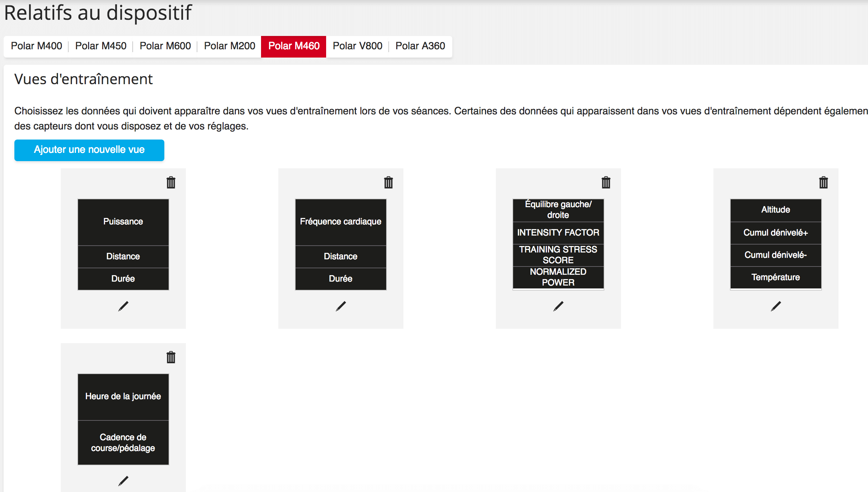Delete the Puissance training view
This screenshot has height=492, width=868.
pyautogui.click(x=171, y=183)
